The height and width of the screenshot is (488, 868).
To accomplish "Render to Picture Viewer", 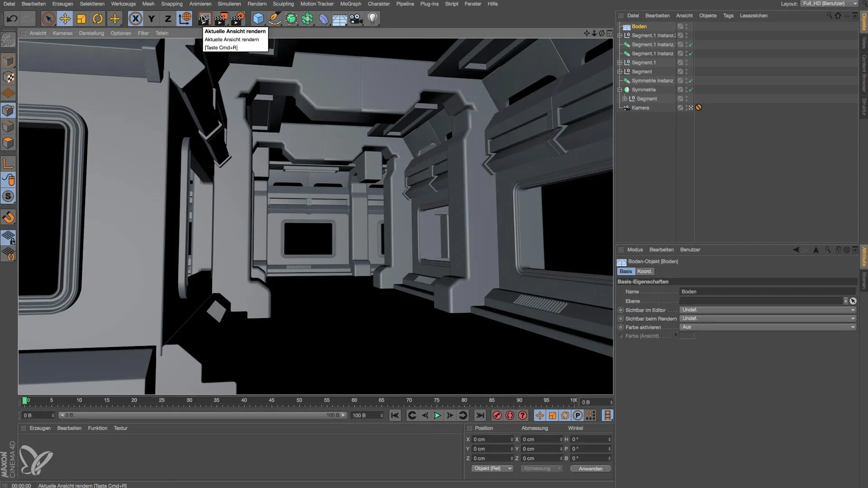I will pyautogui.click(x=221, y=19).
